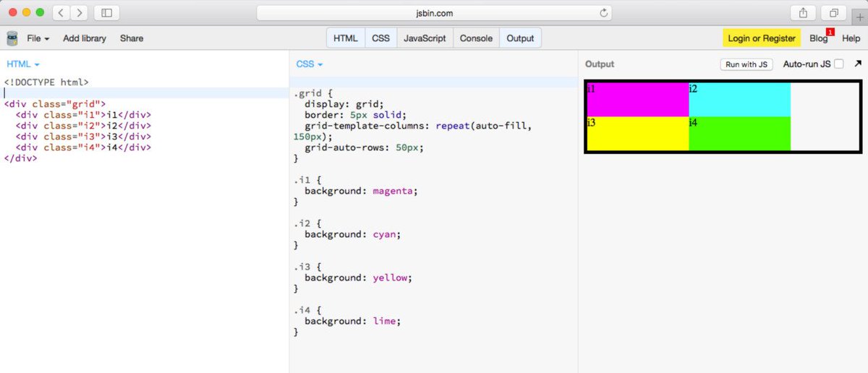Click the "background: cyan;" CSS line
The image size is (868, 373).
[353, 234]
